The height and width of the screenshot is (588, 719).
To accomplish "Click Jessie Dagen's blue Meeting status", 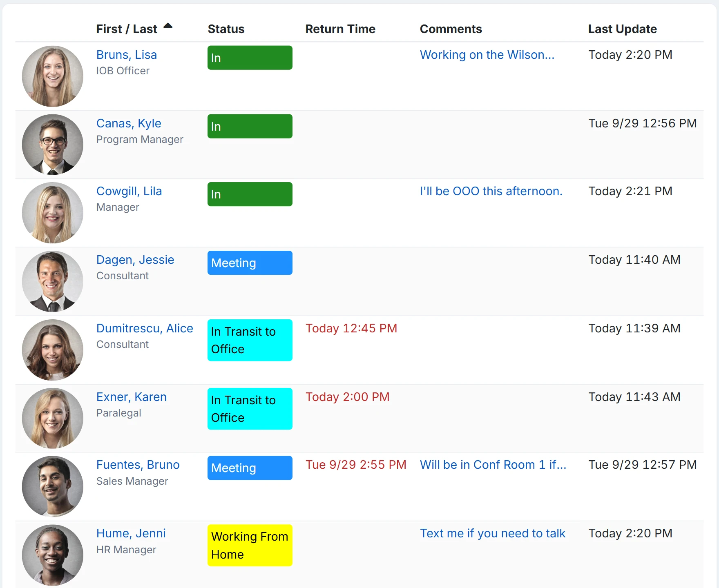I will point(250,263).
